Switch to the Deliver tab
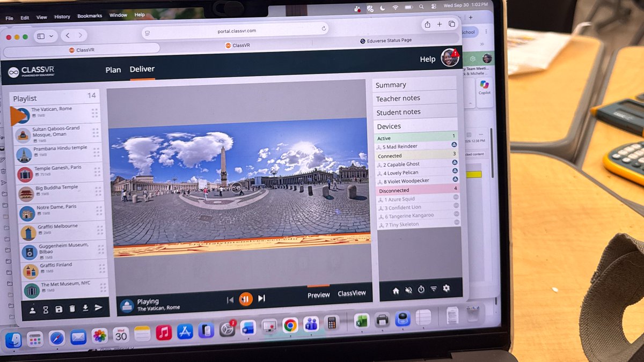Image resolution: width=644 pixels, height=362 pixels. 142,69
